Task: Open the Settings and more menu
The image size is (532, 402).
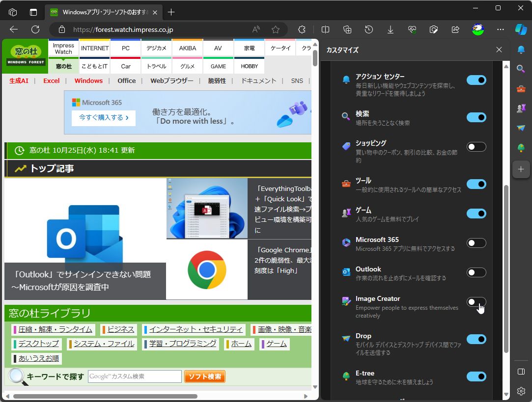Action: 500,29
